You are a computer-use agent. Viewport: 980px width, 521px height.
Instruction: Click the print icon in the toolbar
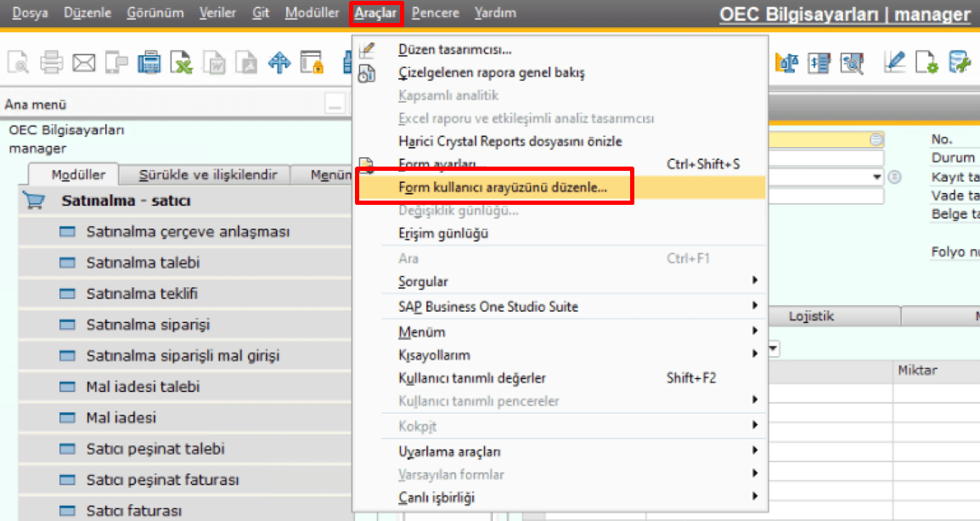(x=51, y=62)
